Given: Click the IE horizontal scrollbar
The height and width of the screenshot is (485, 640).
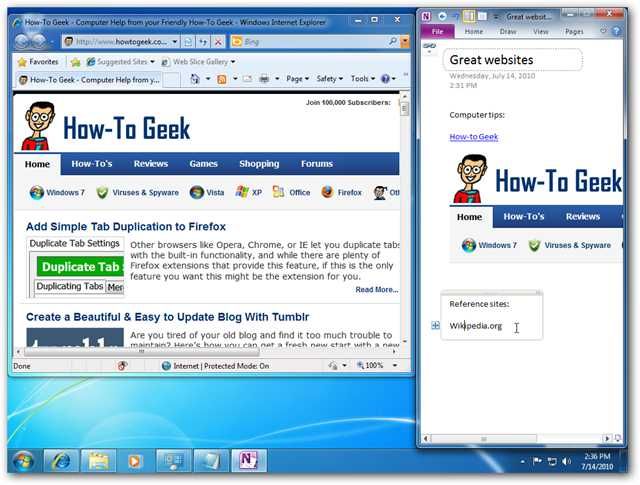Looking at the screenshot, I should pos(207,352).
